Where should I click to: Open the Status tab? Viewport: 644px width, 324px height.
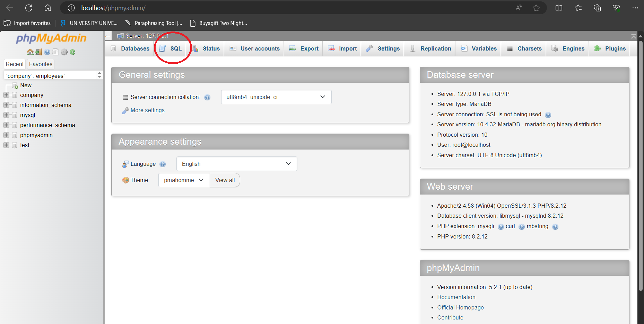point(206,48)
